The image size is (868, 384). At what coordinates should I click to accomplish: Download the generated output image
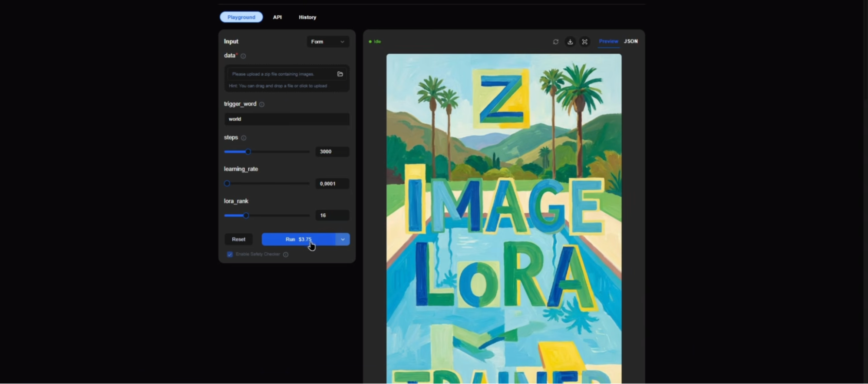point(570,42)
